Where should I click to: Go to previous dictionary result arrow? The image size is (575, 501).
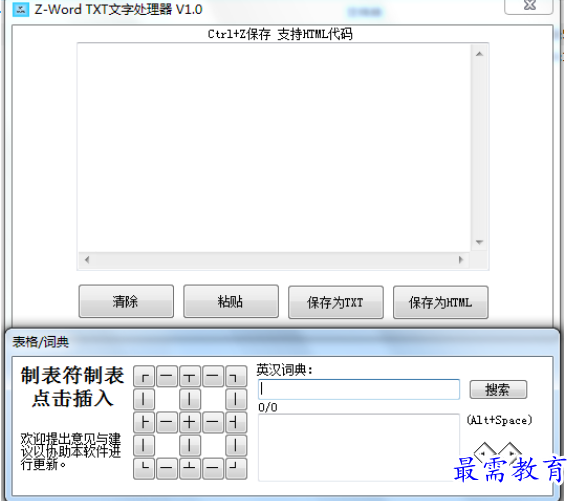(x=484, y=453)
